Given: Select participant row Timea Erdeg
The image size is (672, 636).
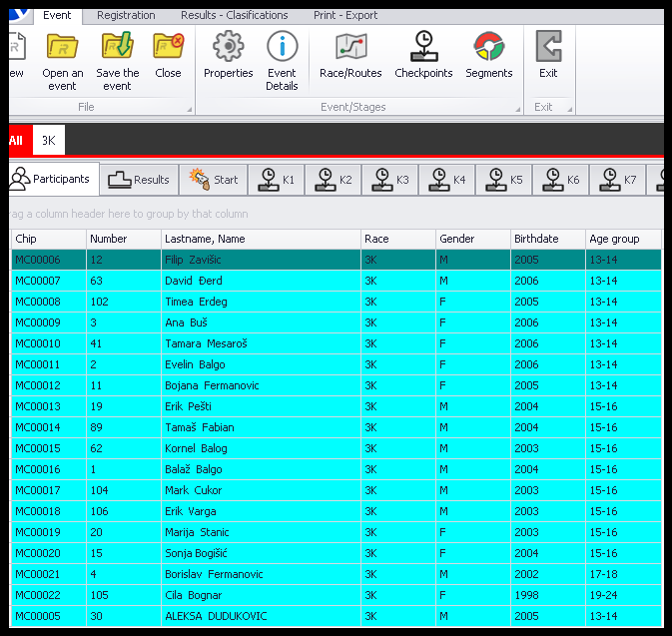Looking at the screenshot, I should (196, 302).
